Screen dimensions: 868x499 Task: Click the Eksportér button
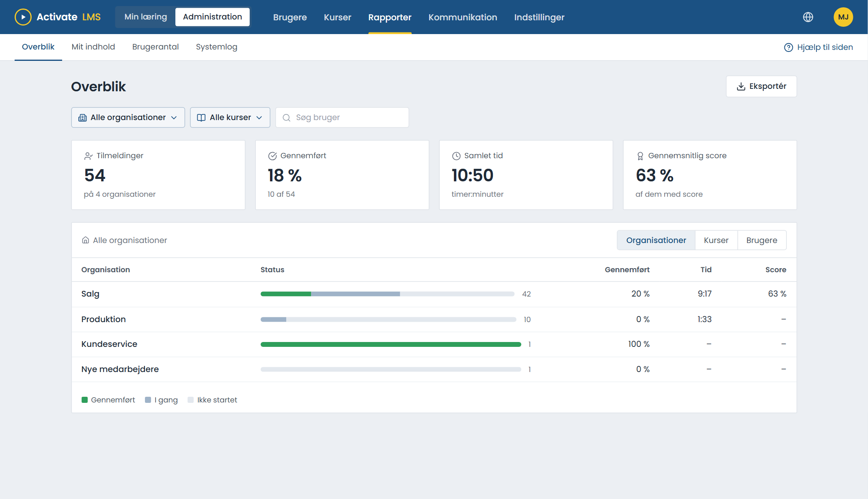761,86
